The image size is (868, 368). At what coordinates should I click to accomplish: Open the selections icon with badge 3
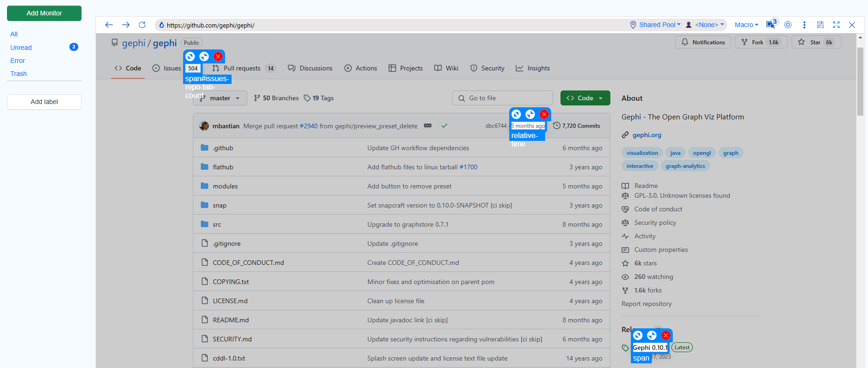[x=771, y=25]
